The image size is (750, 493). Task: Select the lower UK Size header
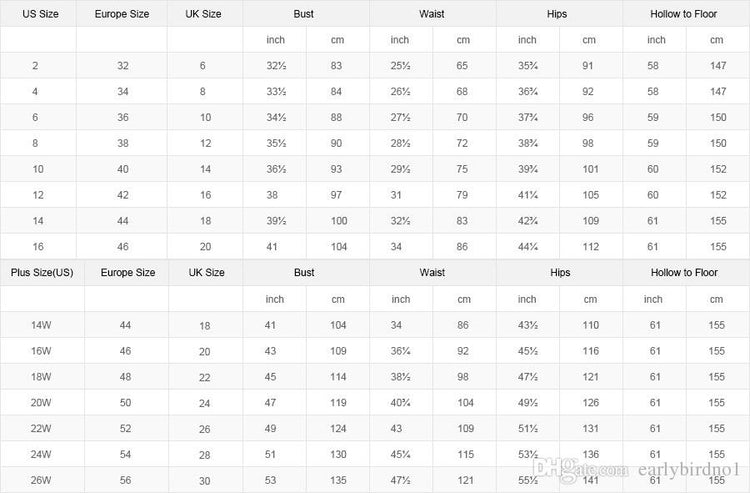(206, 273)
